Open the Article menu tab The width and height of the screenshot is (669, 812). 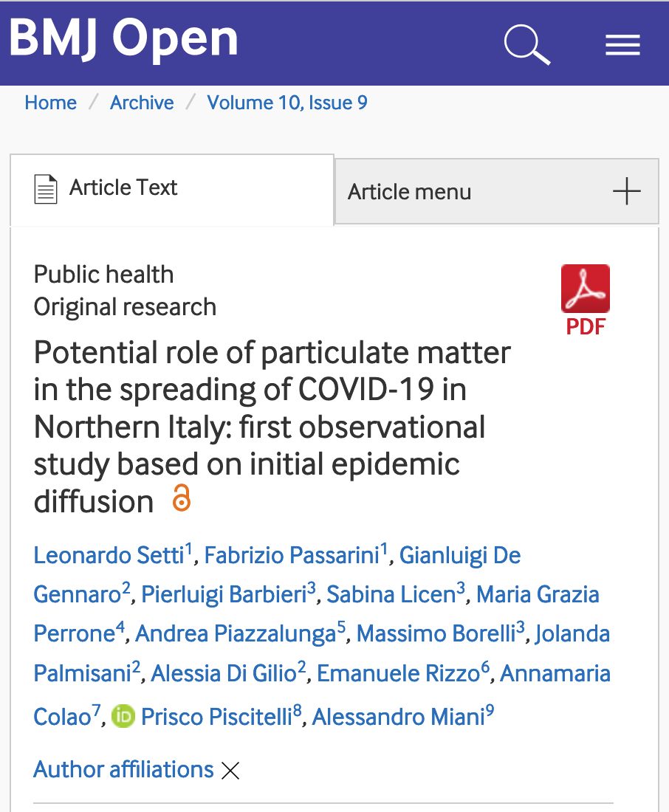[497, 192]
